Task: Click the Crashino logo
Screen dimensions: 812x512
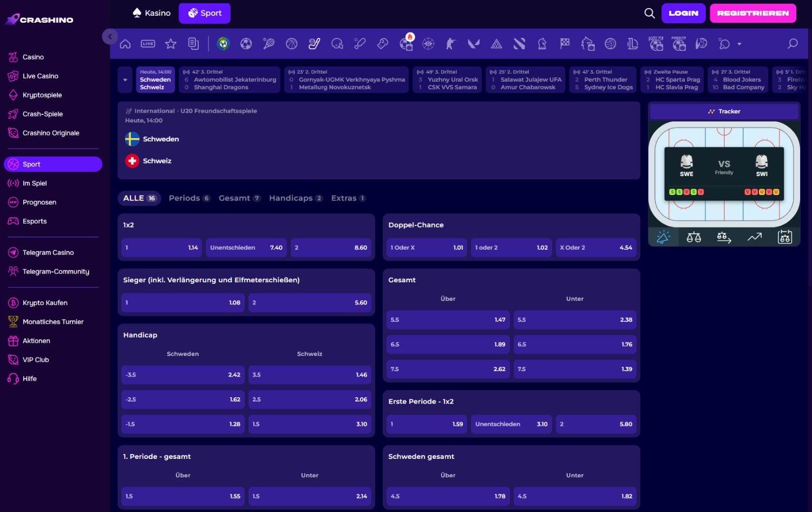Action: pos(40,20)
